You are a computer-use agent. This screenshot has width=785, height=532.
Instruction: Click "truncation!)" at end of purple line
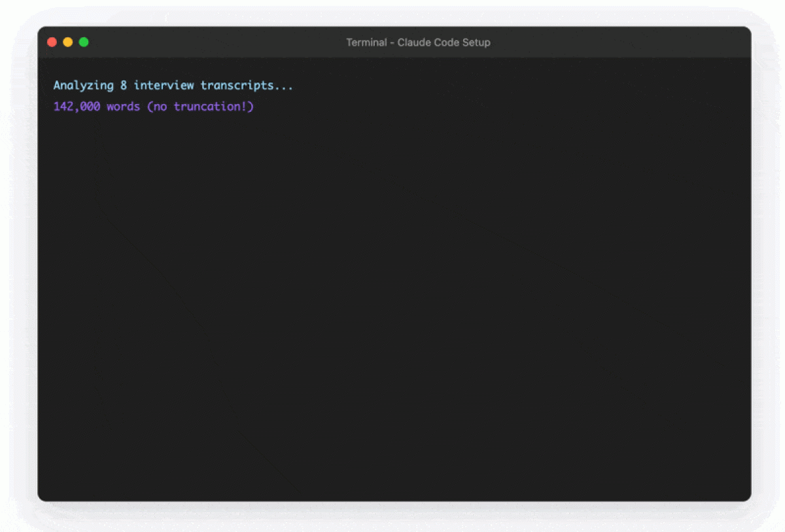pos(214,107)
